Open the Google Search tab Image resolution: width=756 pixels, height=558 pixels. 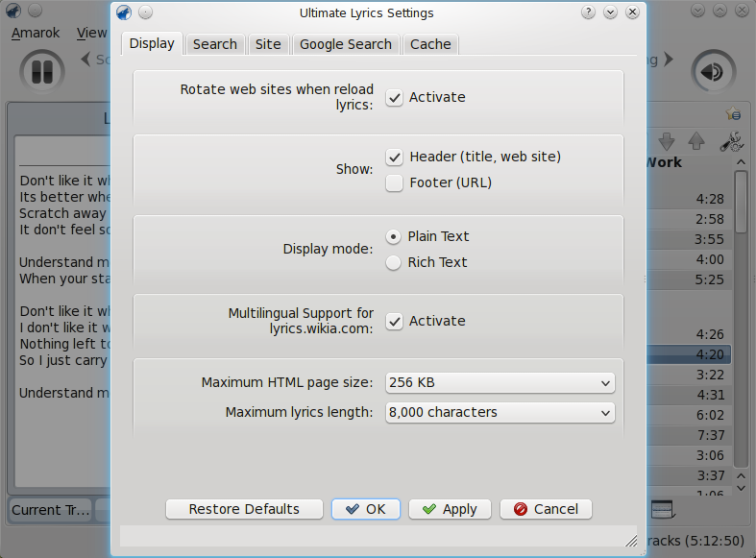(346, 44)
